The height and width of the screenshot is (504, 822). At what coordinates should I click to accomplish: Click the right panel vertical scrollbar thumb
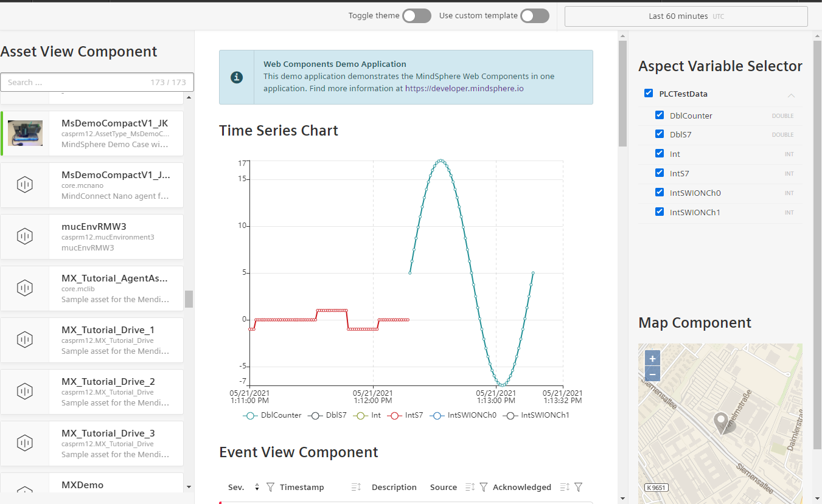[x=817, y=245]
